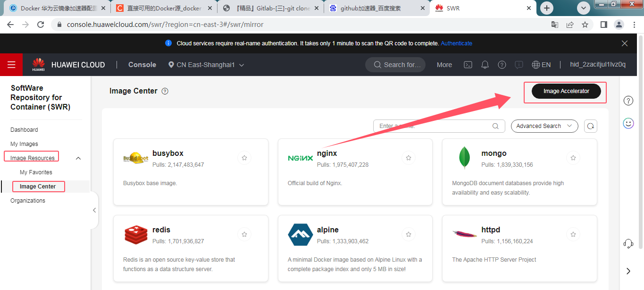The width and height of the screenshot is (644, 290).
Task: Open the CloudShell terminal icon
Action: [468, 65]
